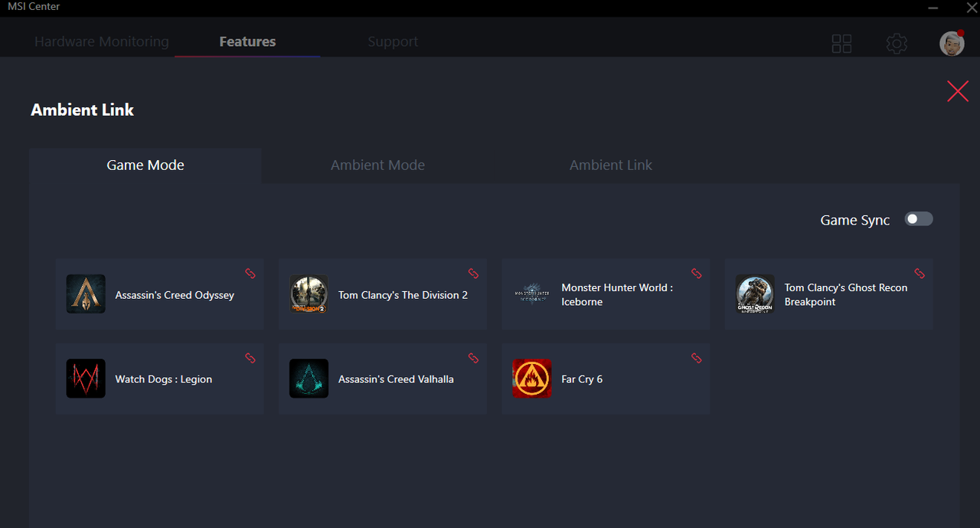This screenshot has width=980, height=528.
Task: Close the MSI Center window
Action: (x=971, y=7)
